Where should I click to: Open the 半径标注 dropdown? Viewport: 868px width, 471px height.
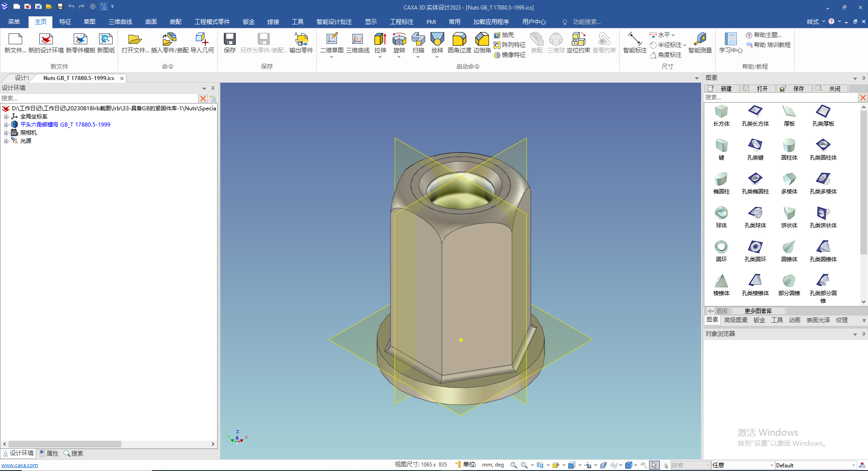pos(685,45)
